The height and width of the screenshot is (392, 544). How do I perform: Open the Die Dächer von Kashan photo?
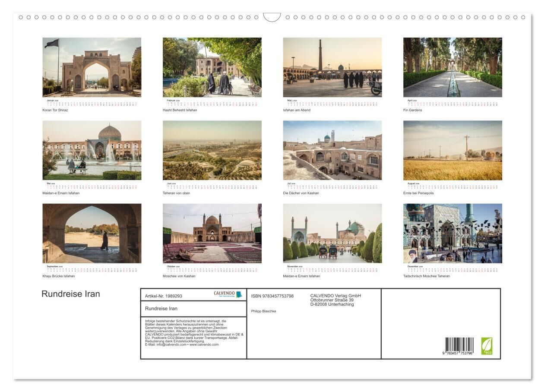tap(332, 150)
